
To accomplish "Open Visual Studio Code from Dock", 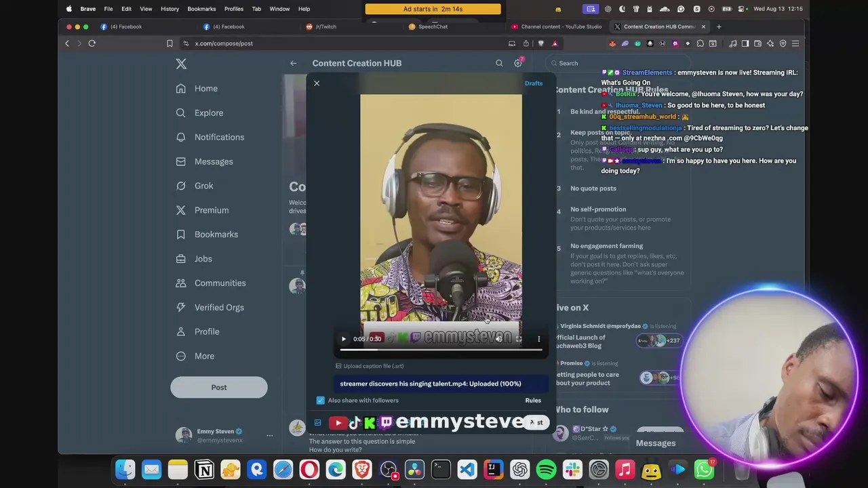I will tap(467, 469).
